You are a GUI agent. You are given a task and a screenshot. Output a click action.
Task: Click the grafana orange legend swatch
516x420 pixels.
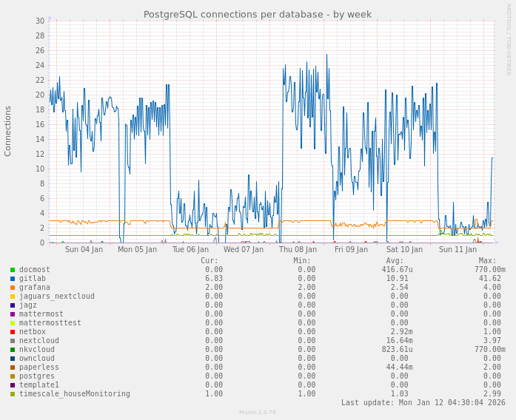pyautogui.click(x=13, y=288)
